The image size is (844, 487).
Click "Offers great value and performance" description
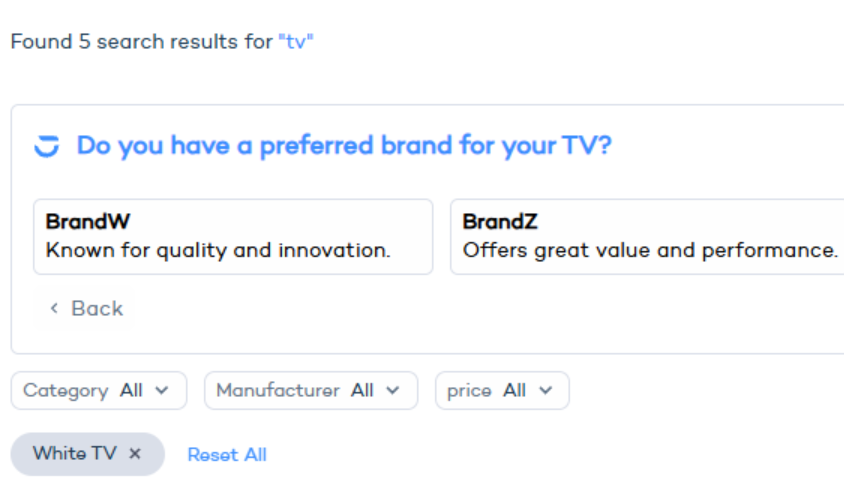[x=650, y=250]
